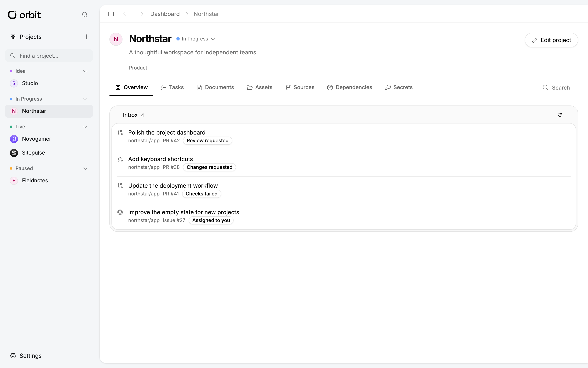
Task: Click the Review requested badge
Action: click(x=207, y=141)
